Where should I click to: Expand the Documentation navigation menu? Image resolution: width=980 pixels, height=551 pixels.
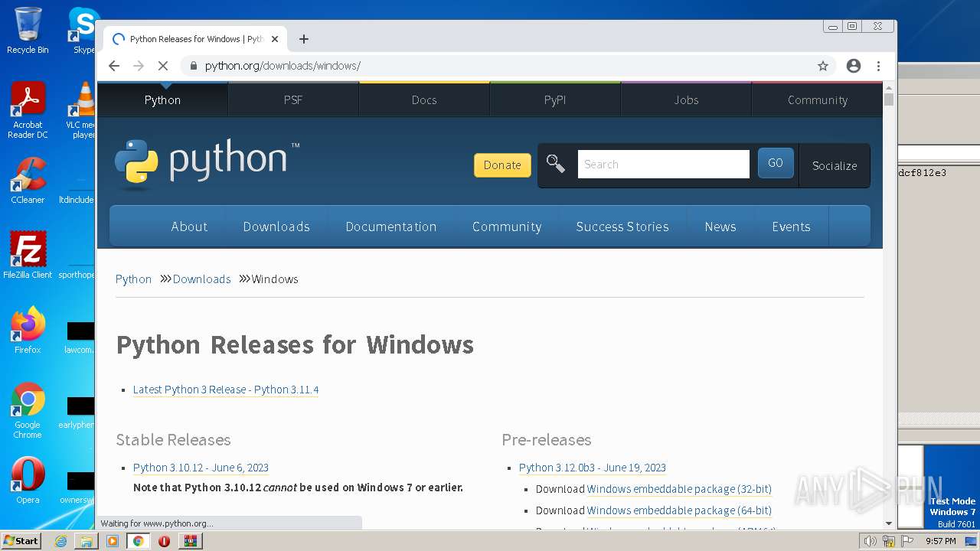pos(390,227)
